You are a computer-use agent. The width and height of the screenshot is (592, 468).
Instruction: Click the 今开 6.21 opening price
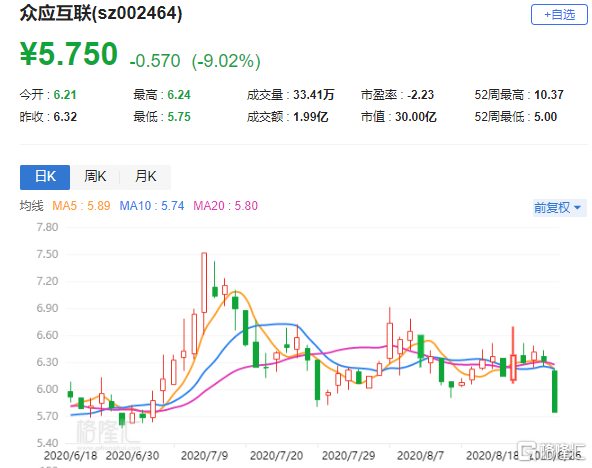48,95
